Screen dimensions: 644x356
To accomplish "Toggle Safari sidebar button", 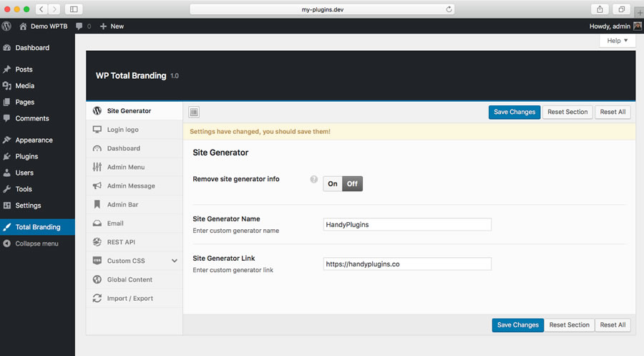I will click(x=74, y=9).
